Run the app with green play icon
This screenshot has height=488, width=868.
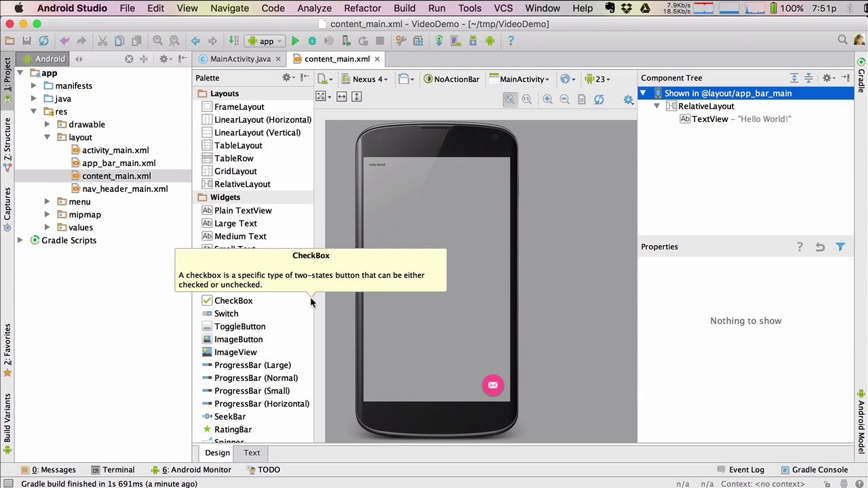(x=295, y=41)
